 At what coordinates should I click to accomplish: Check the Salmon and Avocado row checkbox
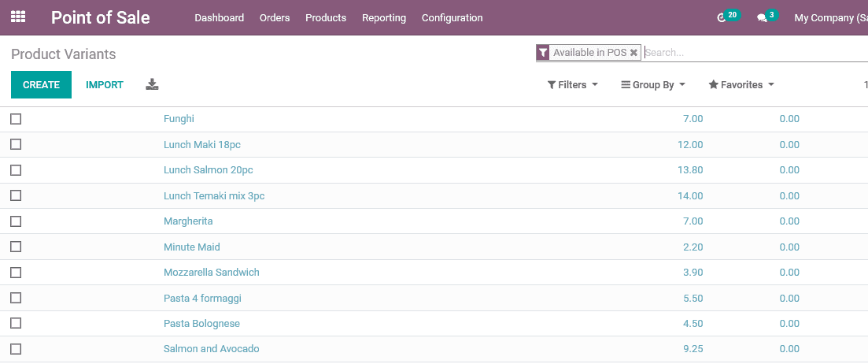point(16,348)
